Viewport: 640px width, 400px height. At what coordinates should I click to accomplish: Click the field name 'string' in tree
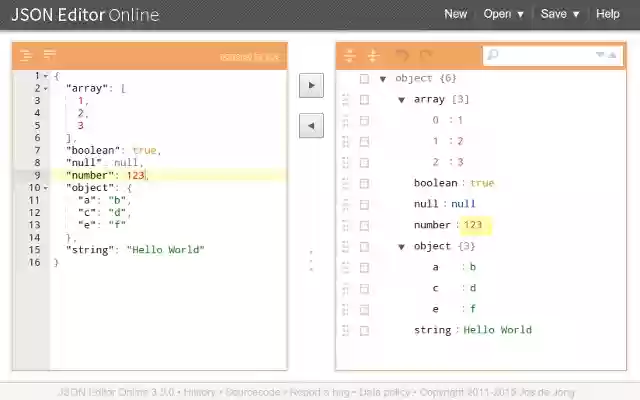tap(432, 330)
